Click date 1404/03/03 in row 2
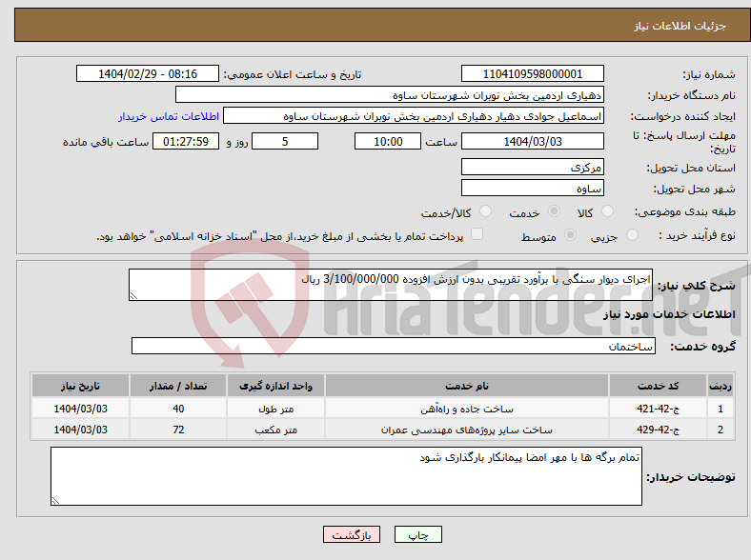751x560 pixels. click(80, 430)
